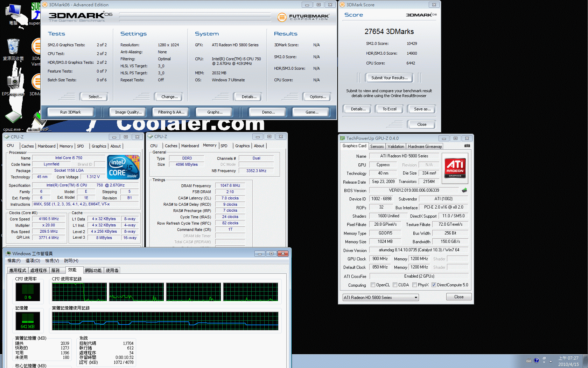
Task: Click Submit Your Results... button
Action: pyautogui.click(x=389, y=78)
